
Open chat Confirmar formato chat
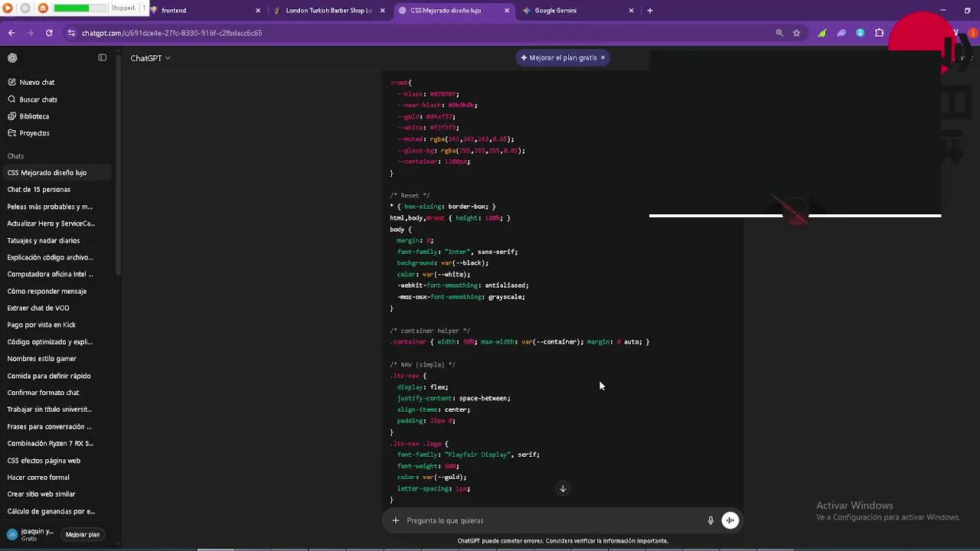(57, 393)
